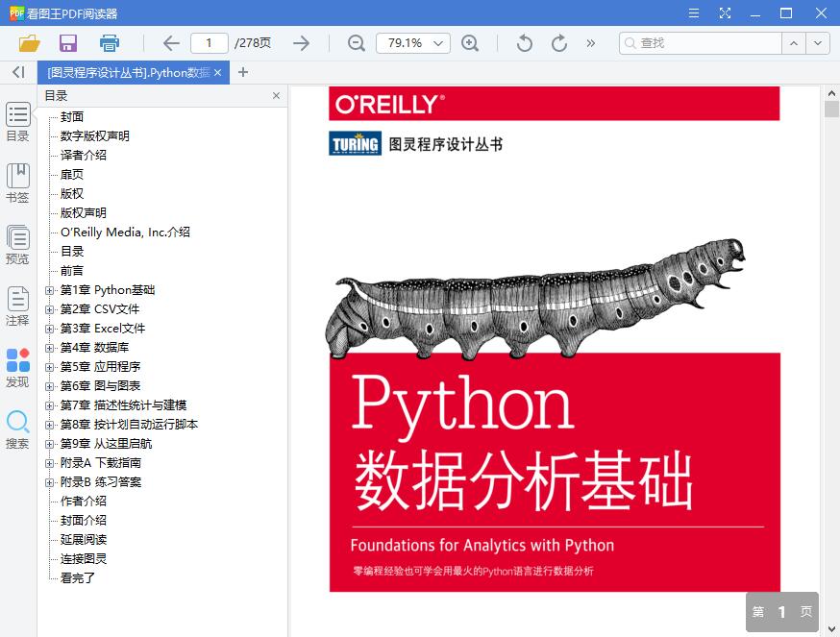Expand 第1章 Python基础 in the outline
840x637 pixels.
[49, 290]
